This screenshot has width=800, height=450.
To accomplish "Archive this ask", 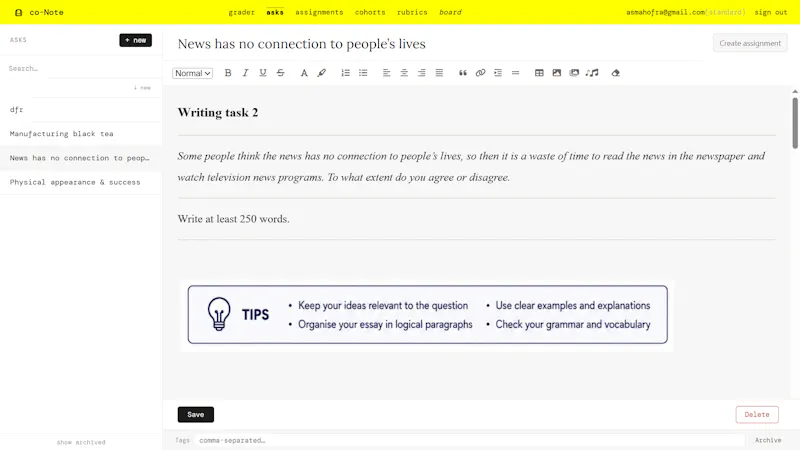I will (x=768, y=440).
